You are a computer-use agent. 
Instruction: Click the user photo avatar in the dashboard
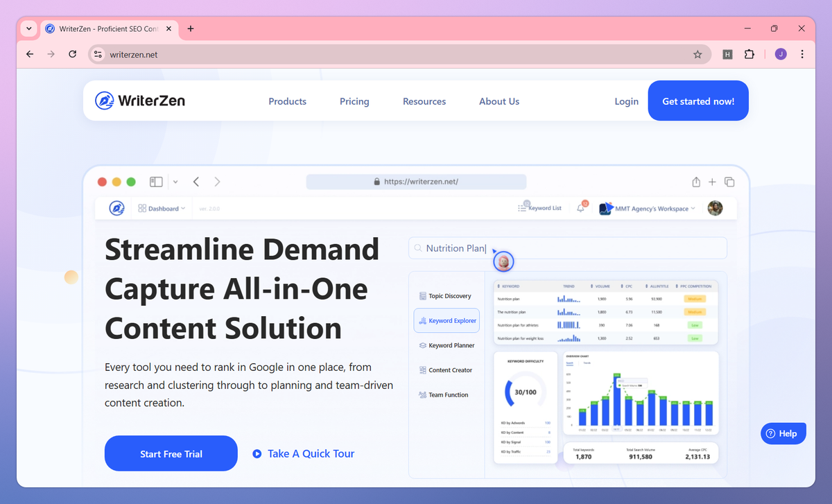tap(715, 208)
